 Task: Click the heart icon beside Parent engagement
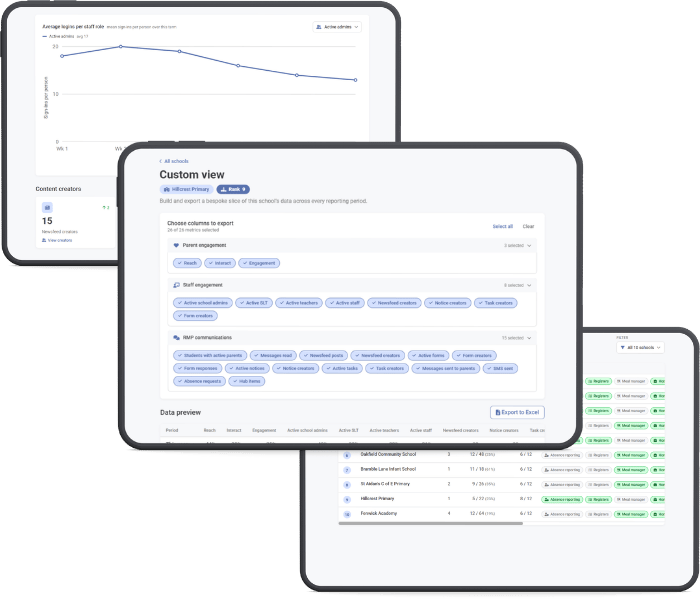176,246
